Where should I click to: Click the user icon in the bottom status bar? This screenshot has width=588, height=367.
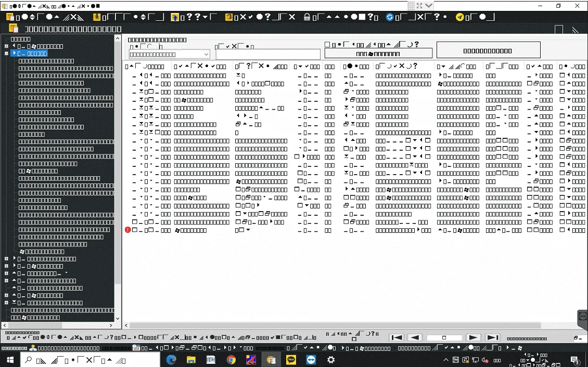(x=33, y=348)
